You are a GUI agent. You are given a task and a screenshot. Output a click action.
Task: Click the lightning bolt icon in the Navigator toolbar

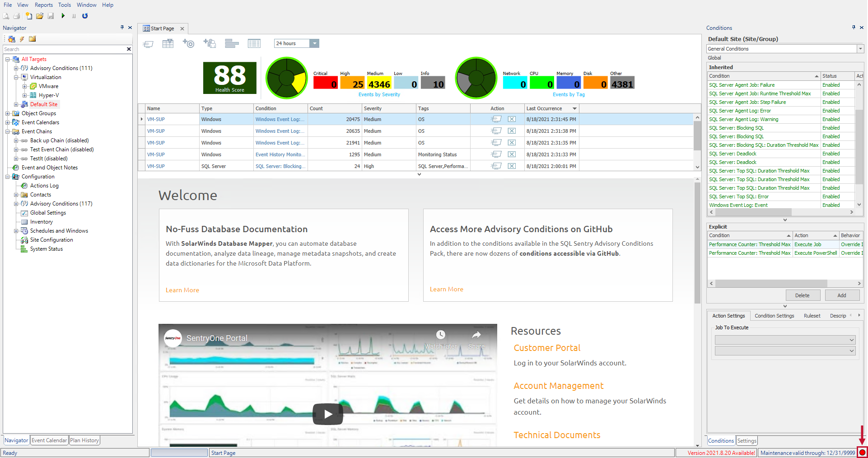pos(22,39)
